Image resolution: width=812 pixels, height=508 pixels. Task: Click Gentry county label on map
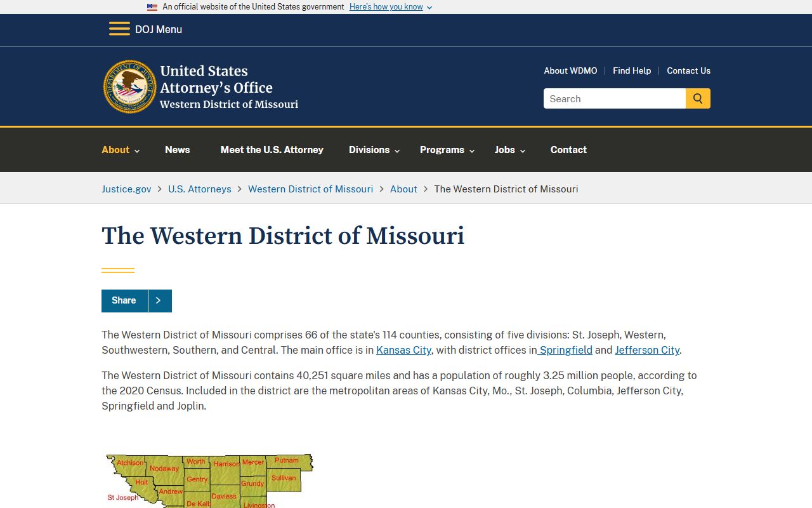coord(197,479)
